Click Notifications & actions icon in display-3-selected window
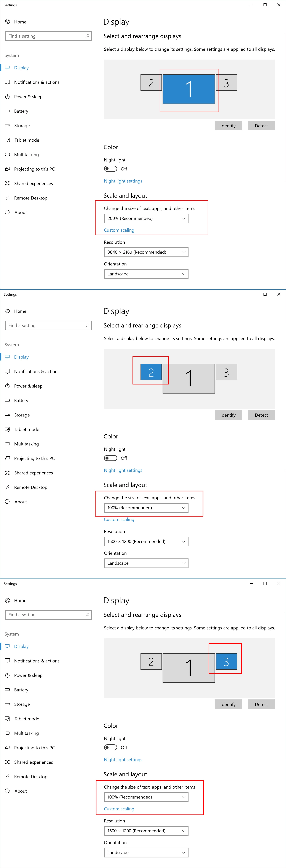The height and width of the screenshot is (868, 286). pyautogui.click(x=7, y=661)
